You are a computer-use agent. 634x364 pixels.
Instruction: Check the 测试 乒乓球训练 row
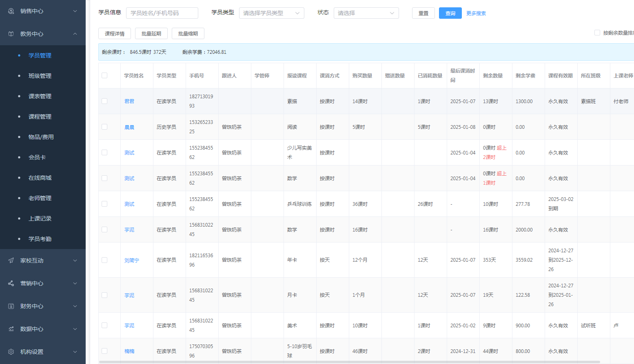click(104, 204)
